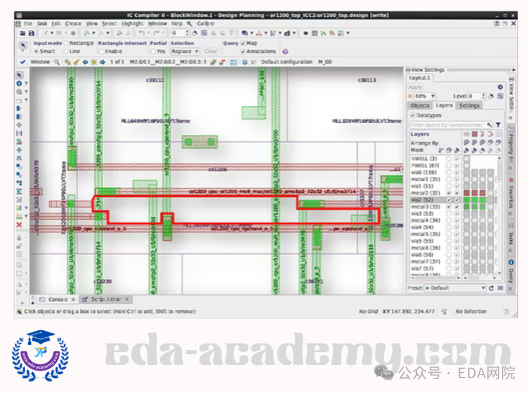Expand dropdown arrow beside zoom tool
Screen dimensions: 532x394
pos(26,92)
